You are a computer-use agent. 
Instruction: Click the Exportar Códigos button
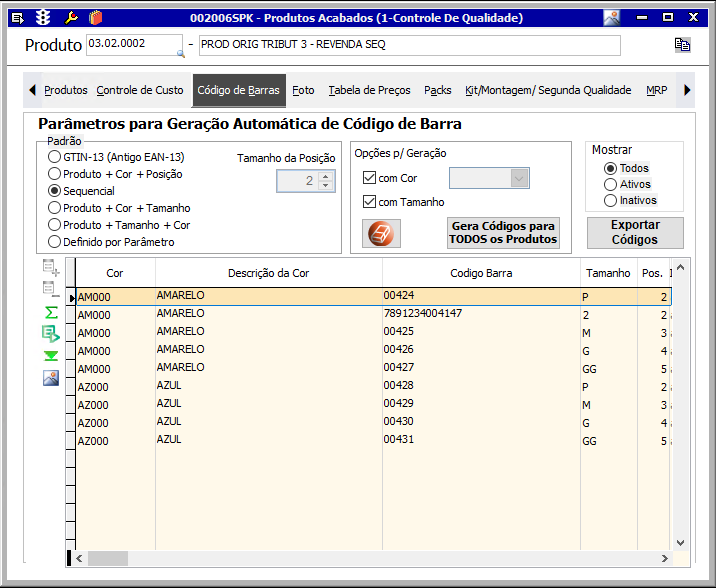click(x=635, y=233)
